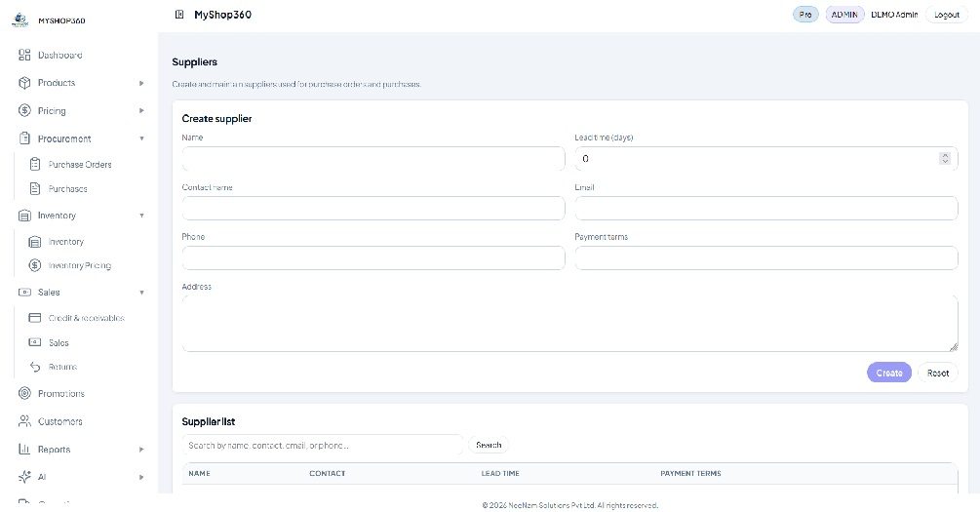The height and width of the screenshot is (512, 980).
Task: Click the Products box icon
Action: 24,83
